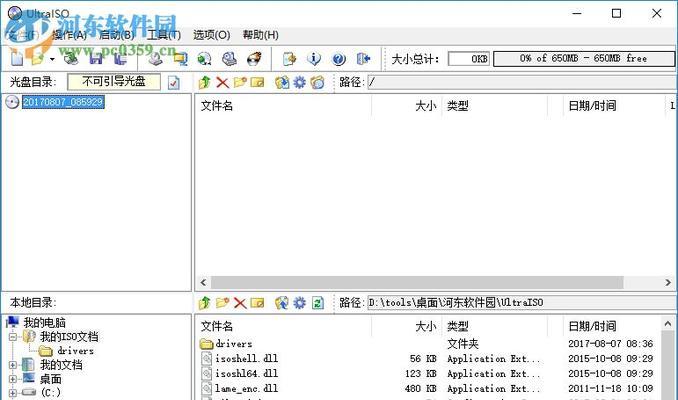
Task: Sort image files by 类型 column header
Action: tap(495, 106)
